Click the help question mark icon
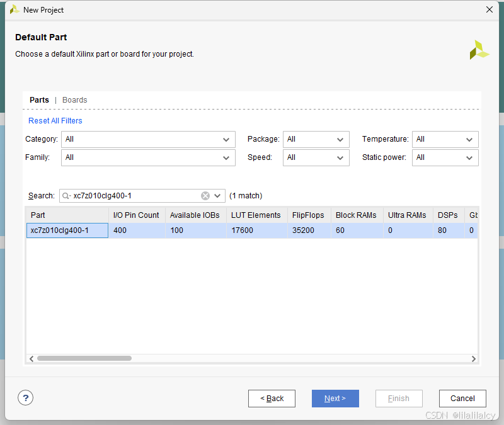The height and width of the screenshot is (425, 504). tap(25, 398)
